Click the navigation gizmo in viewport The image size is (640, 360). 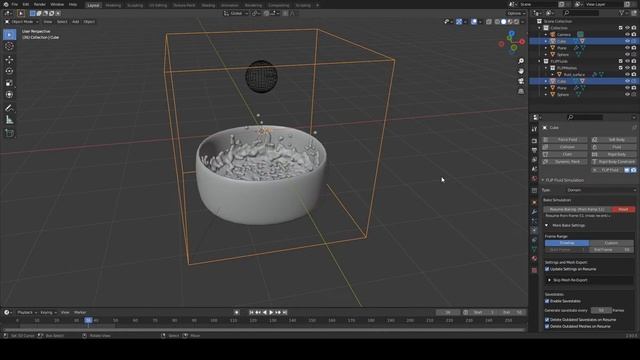point(512,42)
